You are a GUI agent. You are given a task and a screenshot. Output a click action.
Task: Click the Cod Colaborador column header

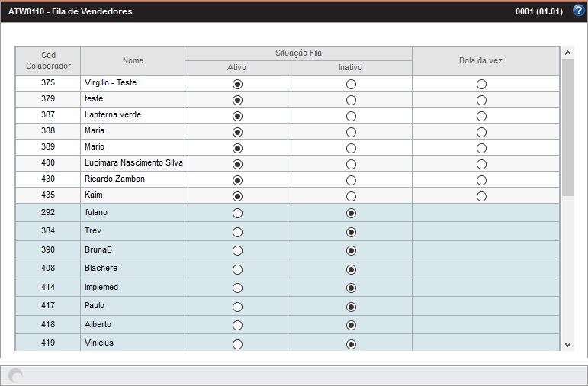point(48,60)
